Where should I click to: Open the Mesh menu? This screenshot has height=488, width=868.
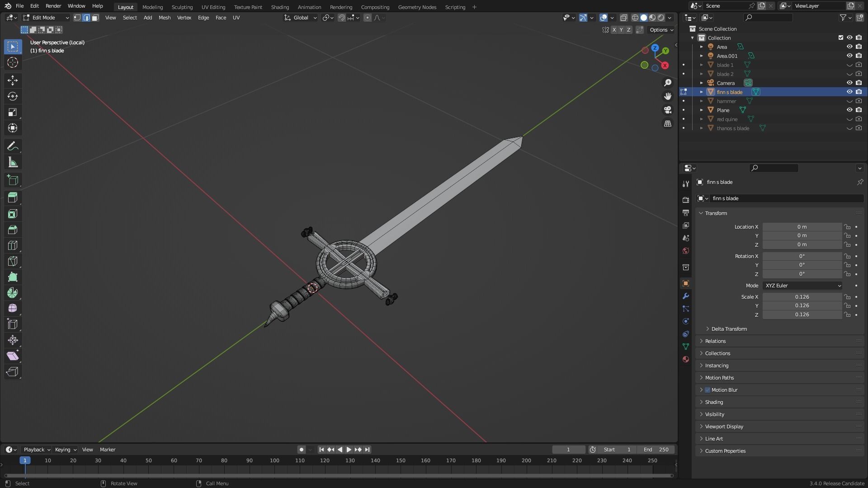[x=165, y=18]
